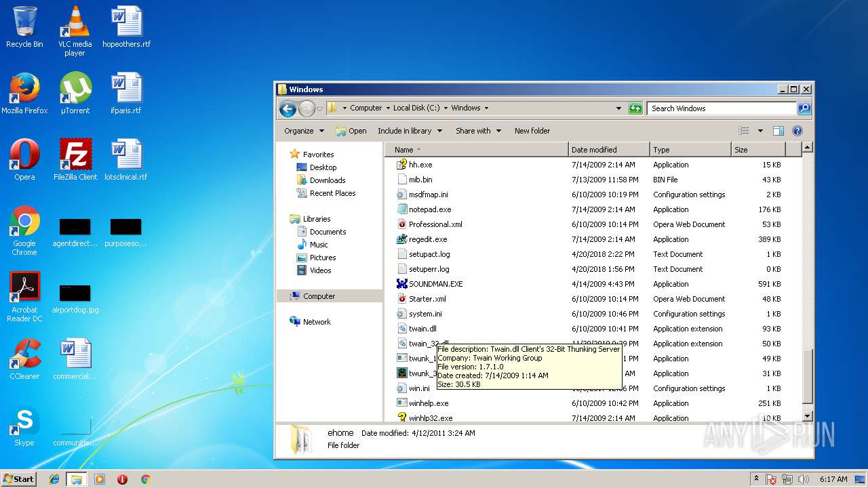Select the hh.exe file icon
This screenshot has width=868, height=488.
point(401,165)
